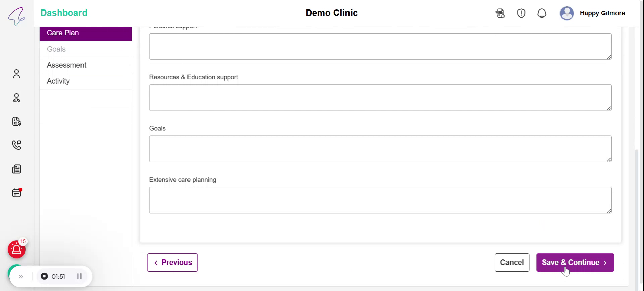This screenshot has width=644, height=291.
Task: Click the red emergency alert icon
Action: [17, 249]
